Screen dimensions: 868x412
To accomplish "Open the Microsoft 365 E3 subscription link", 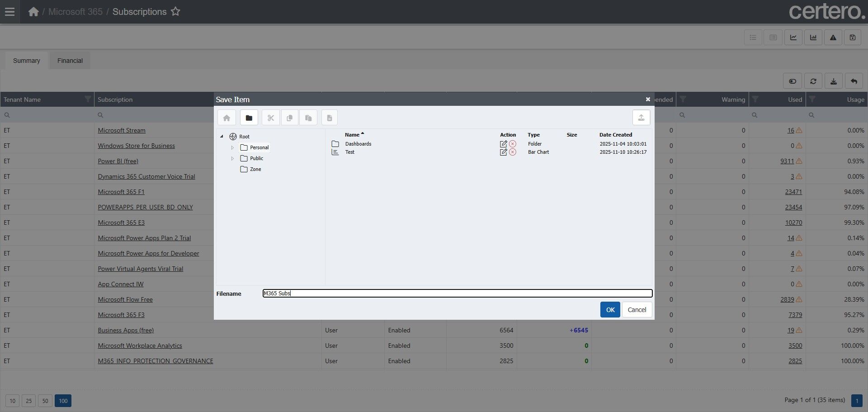I will pyautogui.click(x=121, y=223).
